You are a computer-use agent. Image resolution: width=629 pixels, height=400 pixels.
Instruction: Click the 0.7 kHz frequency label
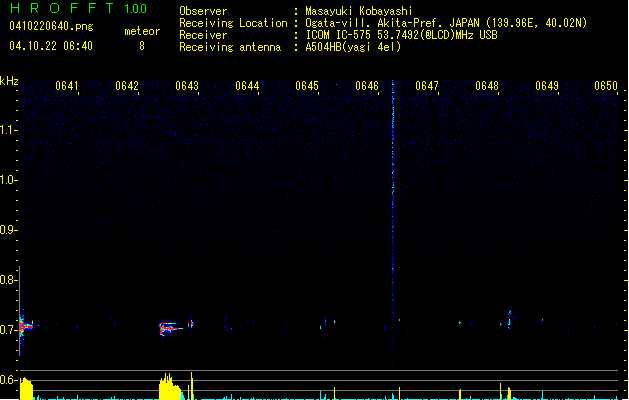pyautogui.click(x=8, y=330)
